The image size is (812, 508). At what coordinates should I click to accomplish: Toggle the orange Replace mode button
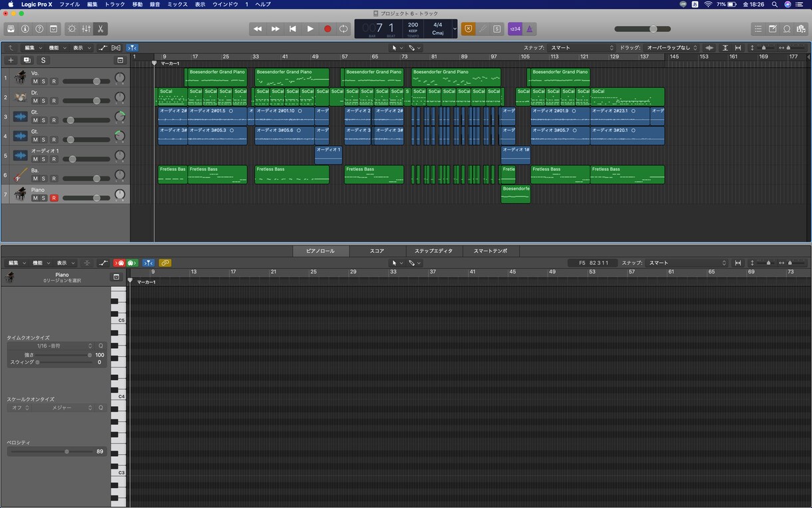coord(468,29)
